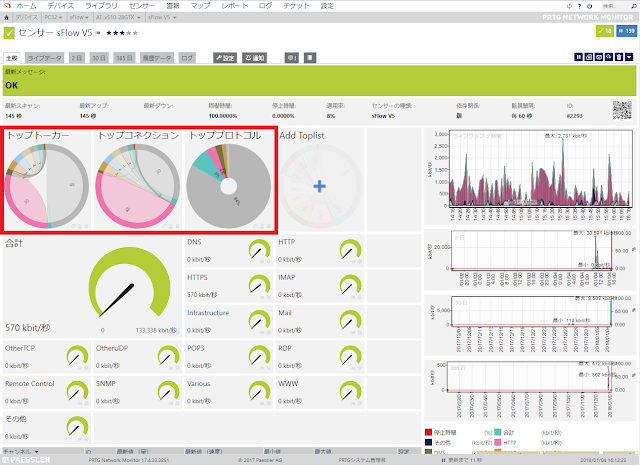Click the PRTG logo icon
This screenshot has width=640, height=465.
[7, 6]
